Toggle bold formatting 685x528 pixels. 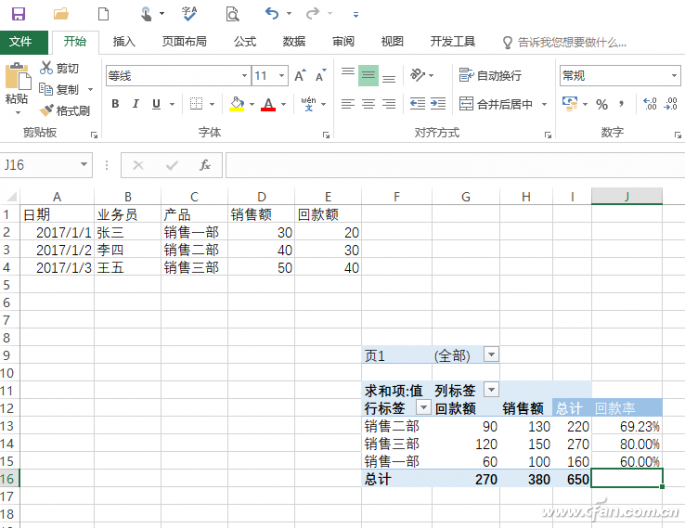click(x=115, y=104)
